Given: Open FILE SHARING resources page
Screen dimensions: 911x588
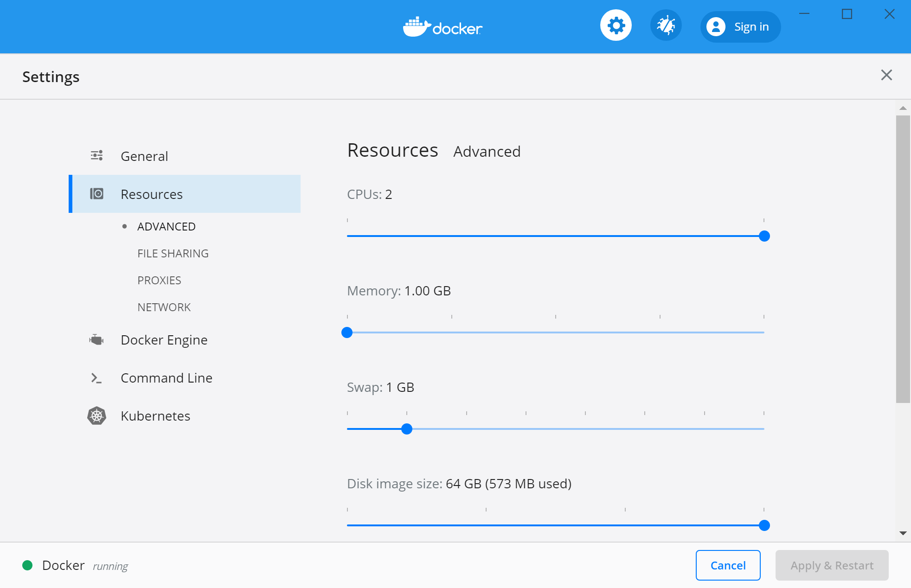Looking at the screenshot, I should pos(173,254).
